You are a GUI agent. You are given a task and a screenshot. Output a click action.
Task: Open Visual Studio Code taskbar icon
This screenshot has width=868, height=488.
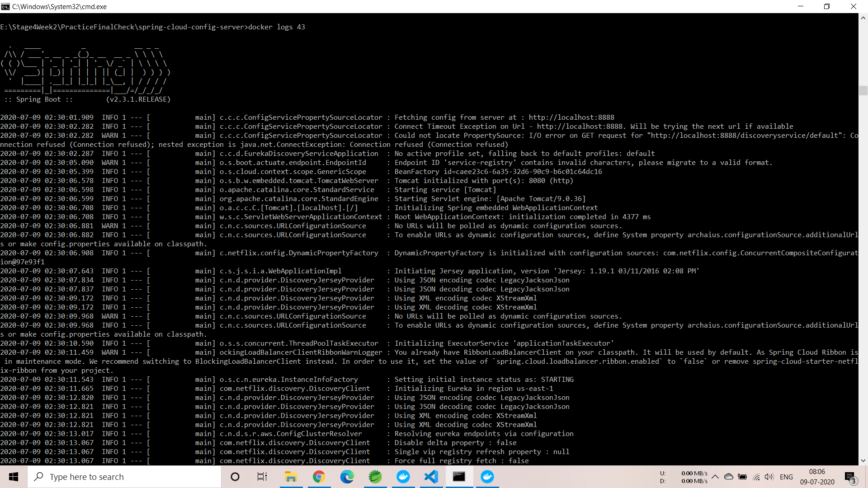431,477
